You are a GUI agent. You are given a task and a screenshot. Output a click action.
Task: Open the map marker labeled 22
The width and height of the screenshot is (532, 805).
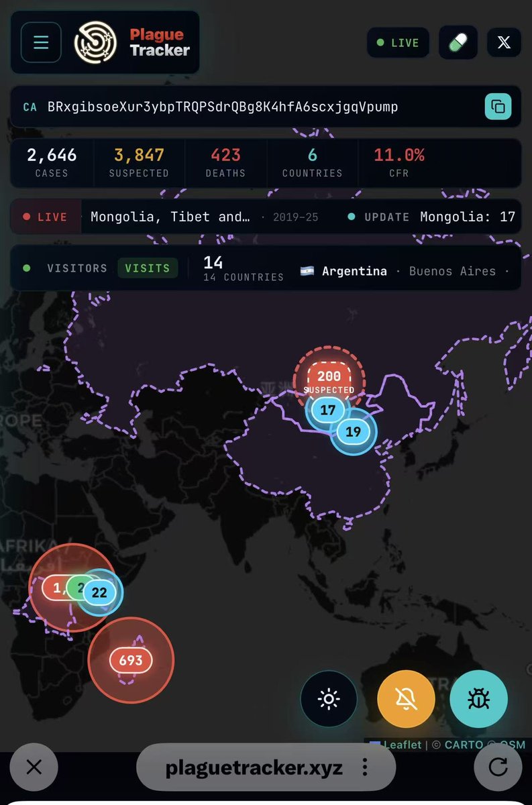click(99, 592)
